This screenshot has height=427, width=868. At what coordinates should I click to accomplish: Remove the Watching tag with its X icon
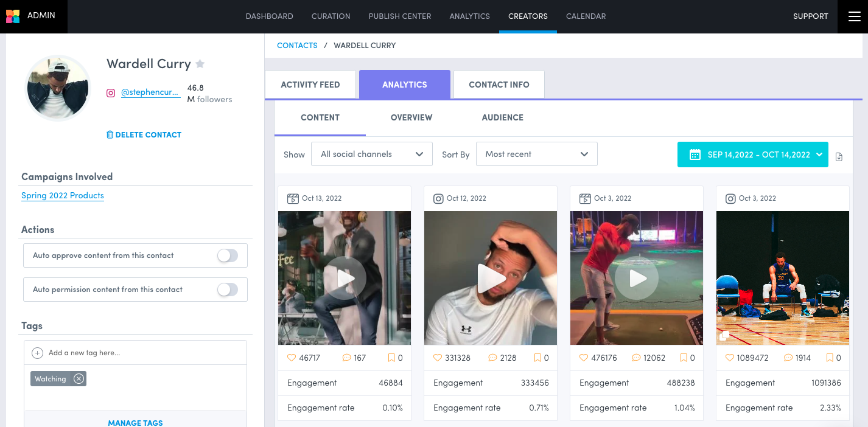click(x=79, y=379)
